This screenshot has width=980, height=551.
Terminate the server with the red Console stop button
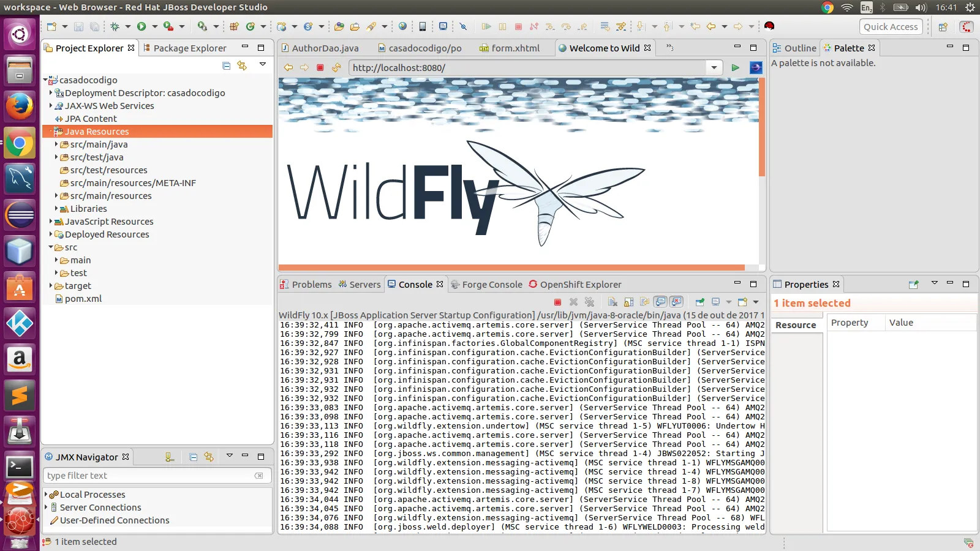(x=557, y=302)
